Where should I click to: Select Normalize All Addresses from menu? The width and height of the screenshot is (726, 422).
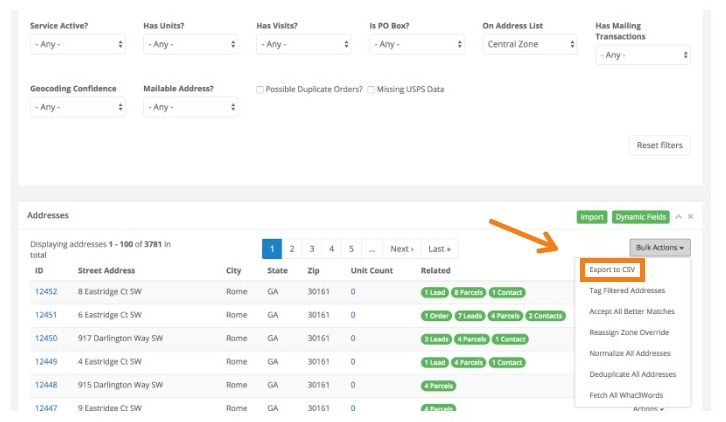630,353
